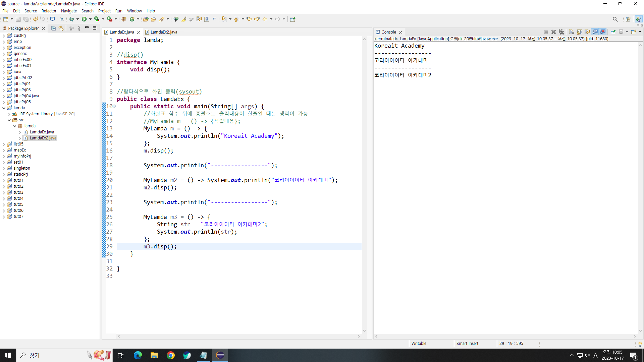Click the editor vertical scrollbar track
The width and height of the screenshot is (644, 362).
(x=364, y=184)
